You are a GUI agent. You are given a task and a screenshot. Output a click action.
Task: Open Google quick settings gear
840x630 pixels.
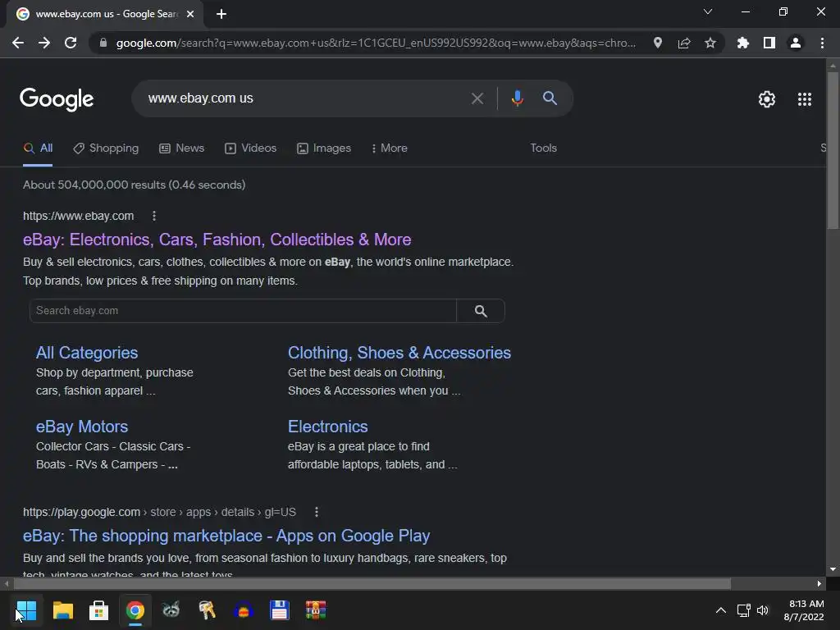[x=767, y=99]
